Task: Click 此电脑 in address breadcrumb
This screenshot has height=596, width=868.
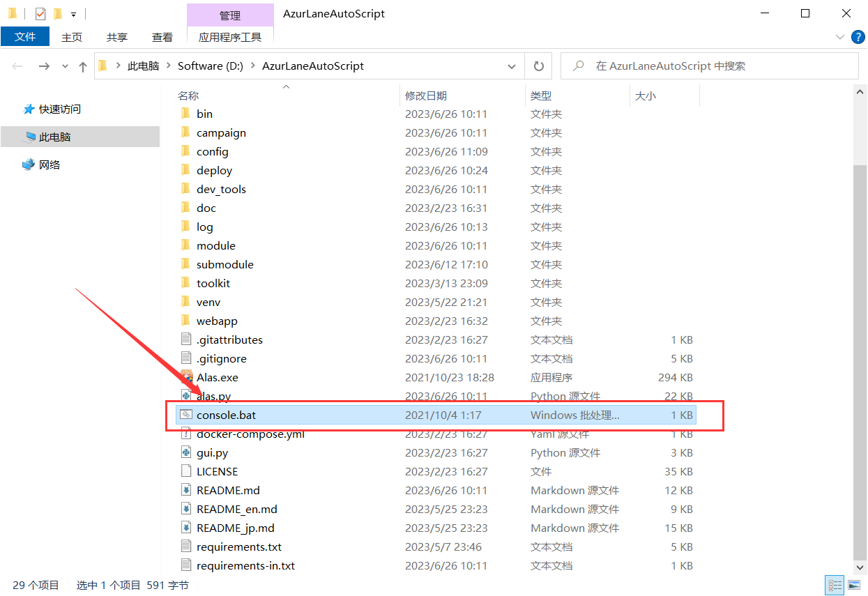Action: 144,66
